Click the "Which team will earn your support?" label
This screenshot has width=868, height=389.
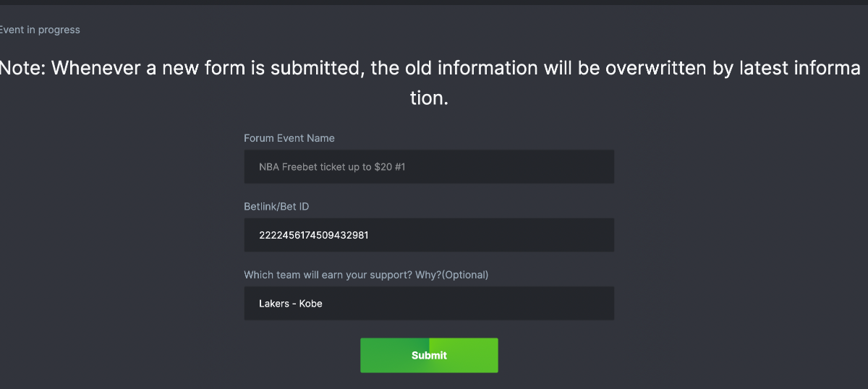pos(340,275)
